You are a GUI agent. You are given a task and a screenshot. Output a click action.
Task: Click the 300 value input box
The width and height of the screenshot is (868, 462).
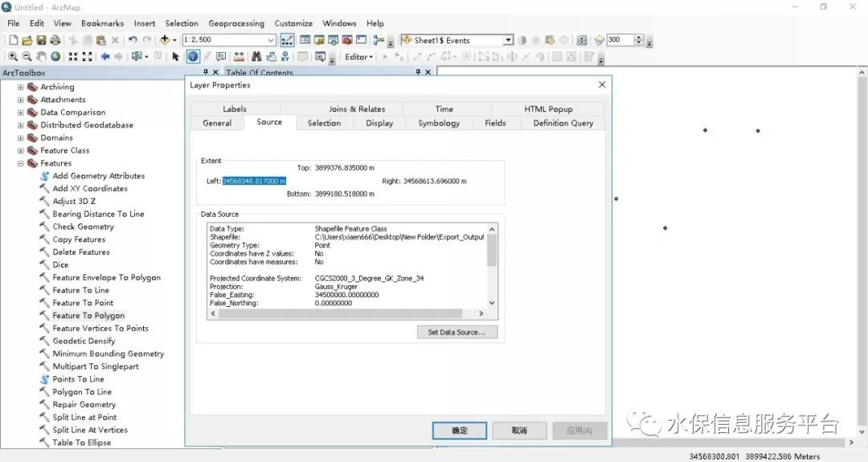[620, 40]
